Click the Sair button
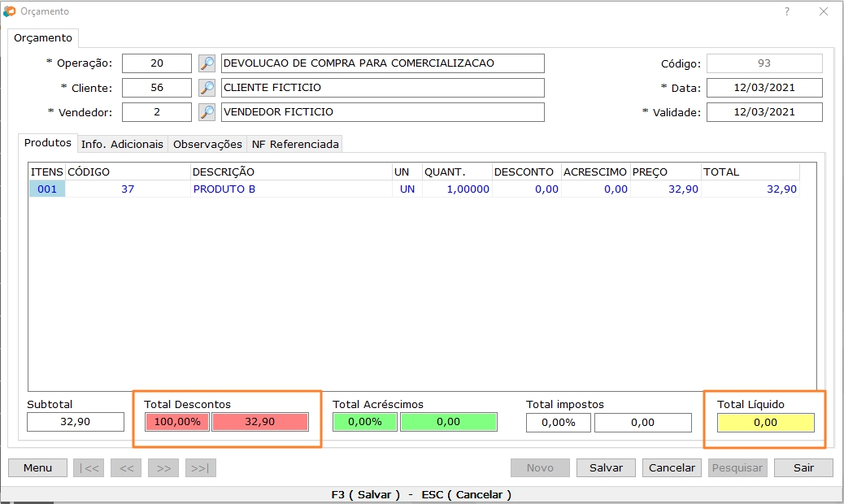This screenshot has height=504, width=844. tap(803, 467)
